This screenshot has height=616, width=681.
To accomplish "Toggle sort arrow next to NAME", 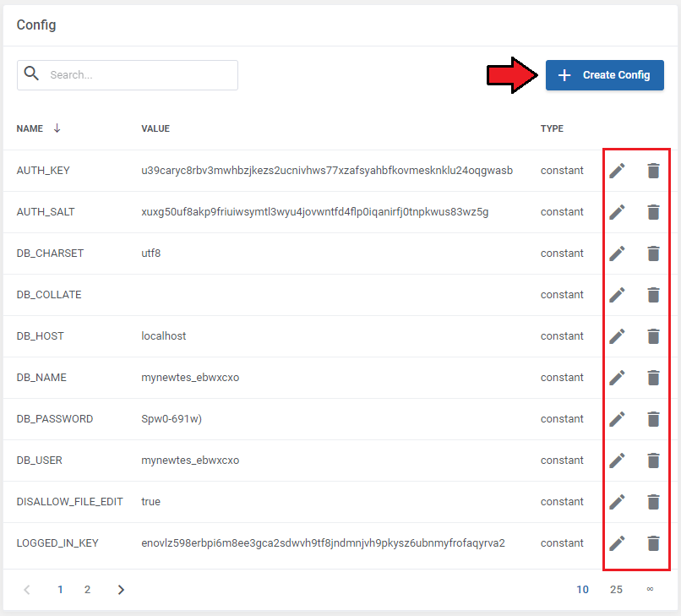I will coord(57,128).
